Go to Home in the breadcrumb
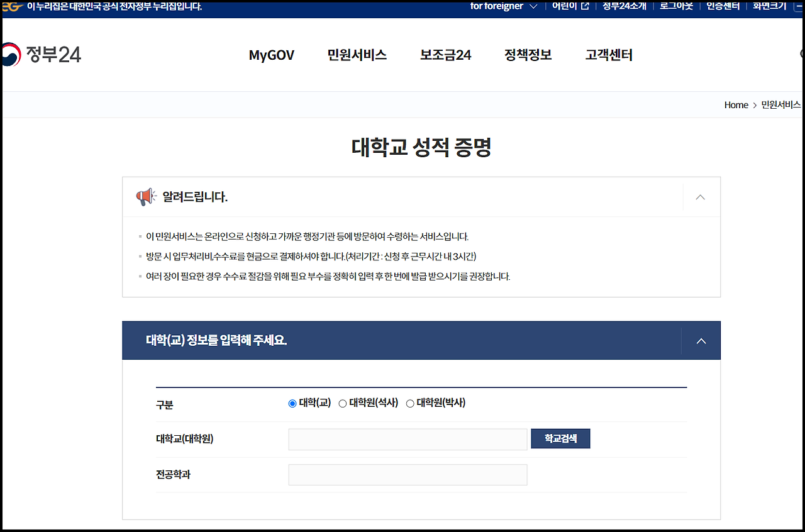805x532 pixels. click(x=736, y=105)
